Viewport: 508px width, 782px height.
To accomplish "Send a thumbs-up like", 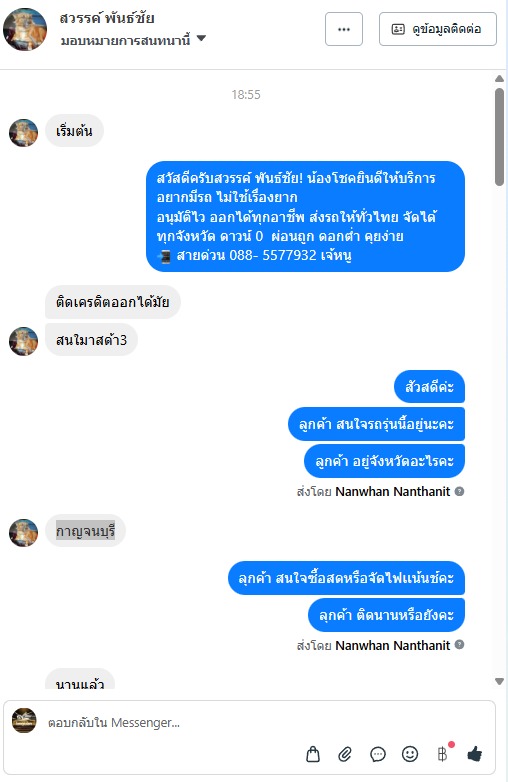I will [475, 754].
